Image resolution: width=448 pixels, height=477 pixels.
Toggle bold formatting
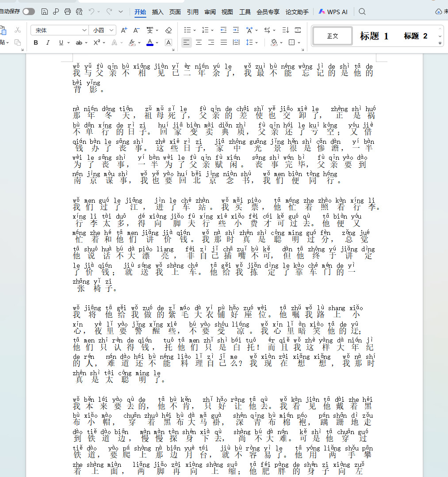[x=36, y=42]
